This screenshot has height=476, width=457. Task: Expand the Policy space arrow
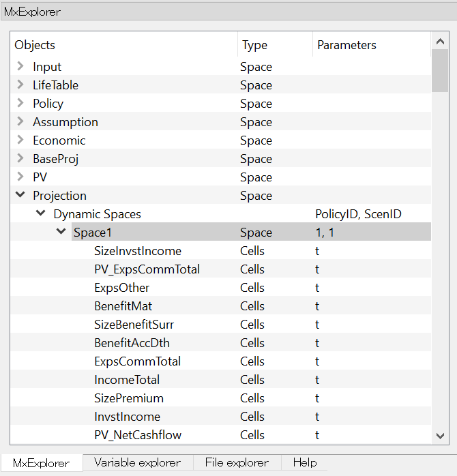click(x=20, y=103)
